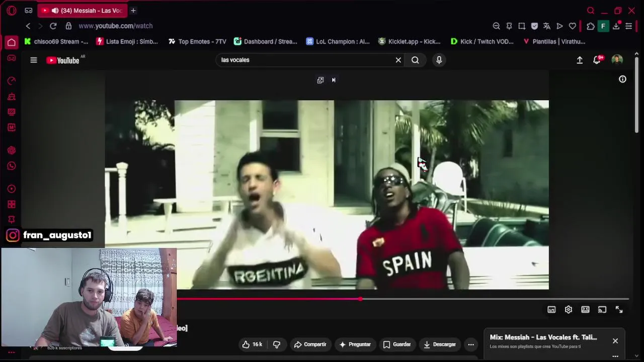Open the Opera main menu logo
The image size is (644, 362).
12,11
